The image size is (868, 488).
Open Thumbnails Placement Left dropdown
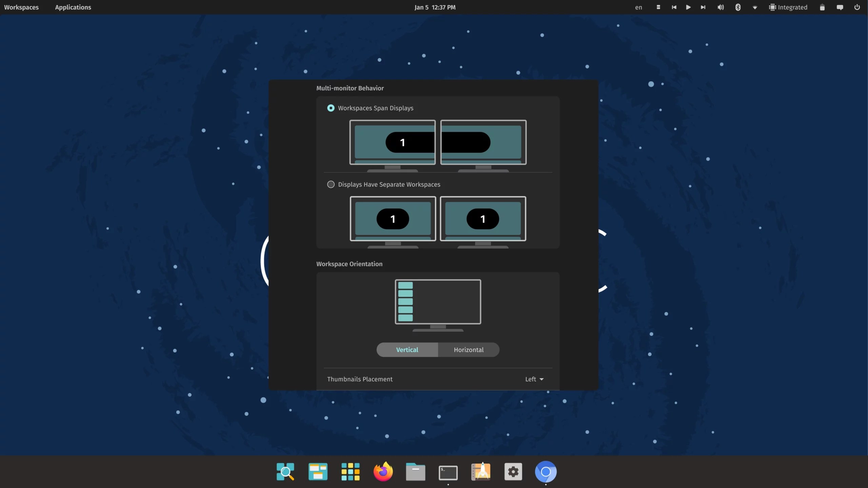pos(534,379)
